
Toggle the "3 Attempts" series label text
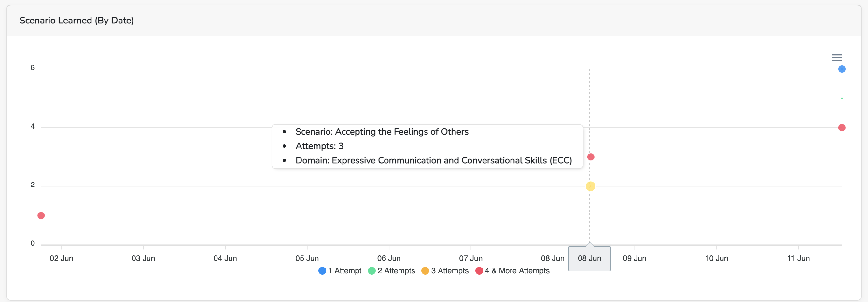(450, 271)
